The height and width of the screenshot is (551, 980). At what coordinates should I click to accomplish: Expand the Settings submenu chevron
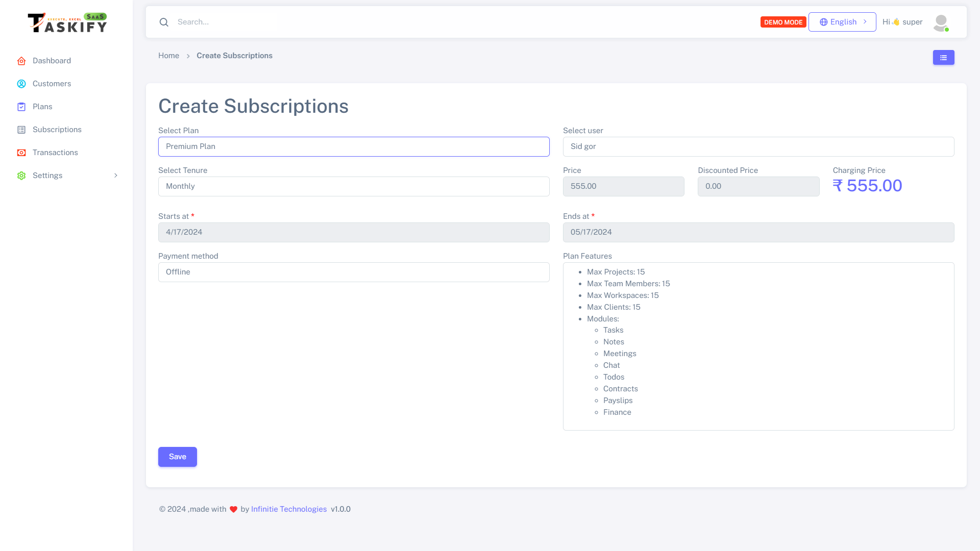tap(116, 176)
